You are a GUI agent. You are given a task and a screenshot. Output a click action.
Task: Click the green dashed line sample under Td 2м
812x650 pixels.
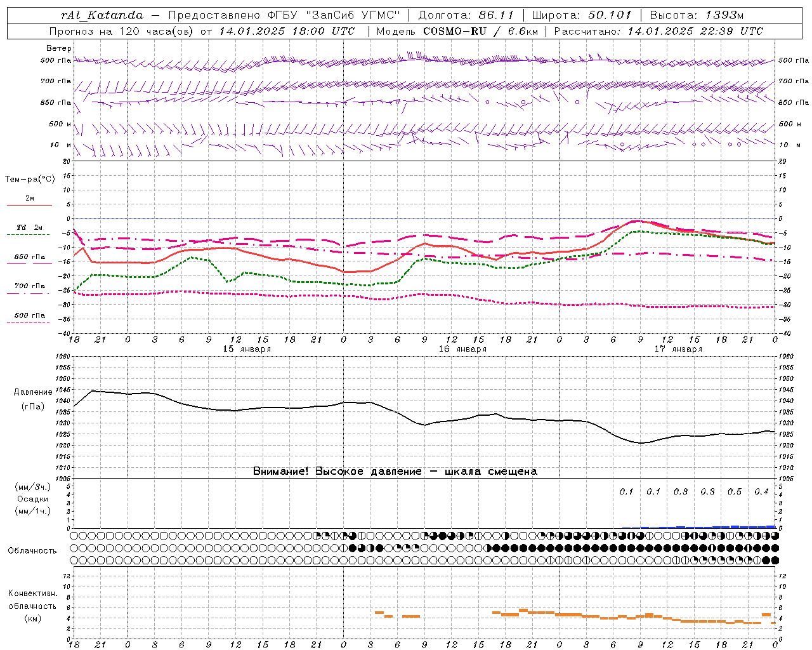point(28,235)
